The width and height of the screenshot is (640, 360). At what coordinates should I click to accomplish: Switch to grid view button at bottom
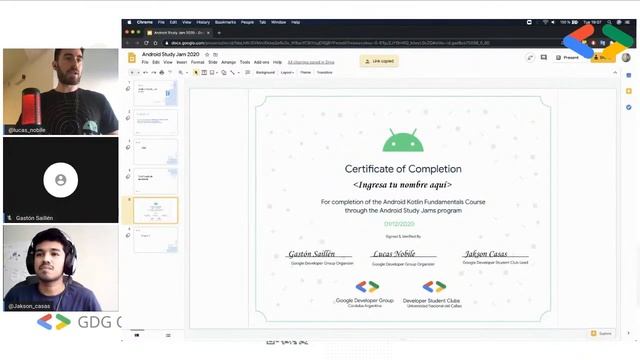[168, 335]
